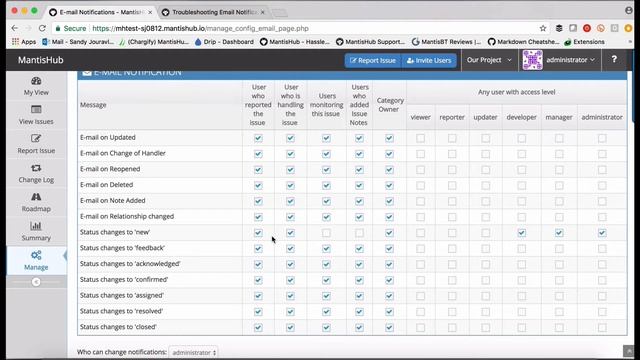
Task: Open the Roadmap sidebar item
Action: (36, 202)
